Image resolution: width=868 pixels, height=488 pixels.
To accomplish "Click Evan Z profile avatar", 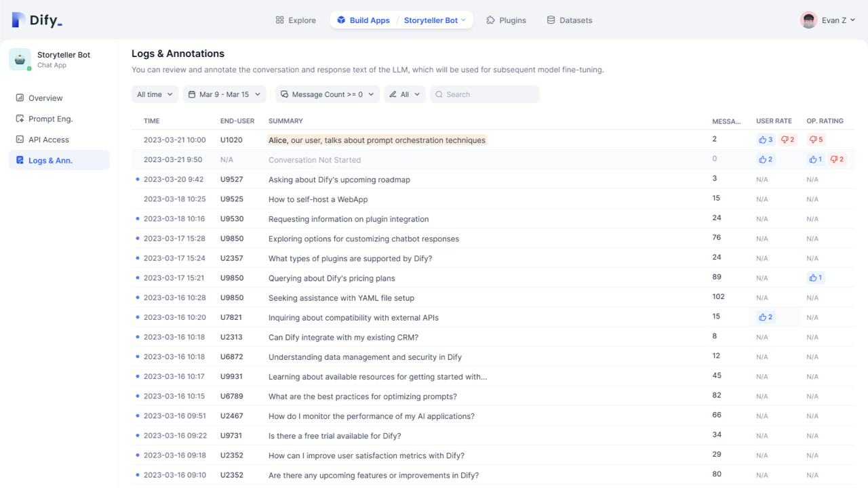I will (x=808, y=20).
